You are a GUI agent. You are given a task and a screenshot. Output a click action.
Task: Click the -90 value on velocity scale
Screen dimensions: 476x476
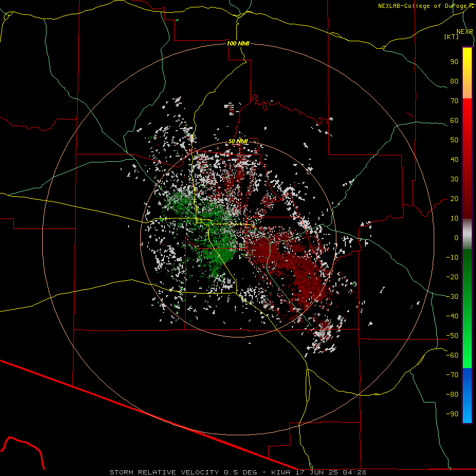pyautogui.click(x=452, y=414)
